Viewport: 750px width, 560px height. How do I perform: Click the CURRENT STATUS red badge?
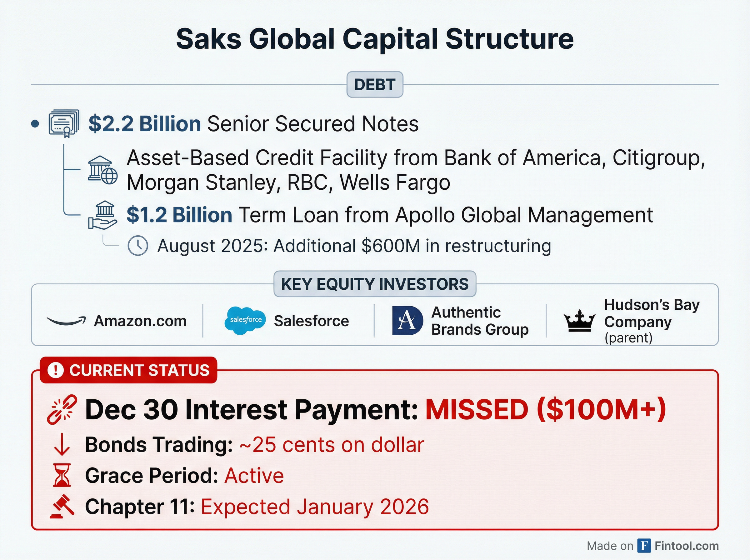tap(129, 370)
